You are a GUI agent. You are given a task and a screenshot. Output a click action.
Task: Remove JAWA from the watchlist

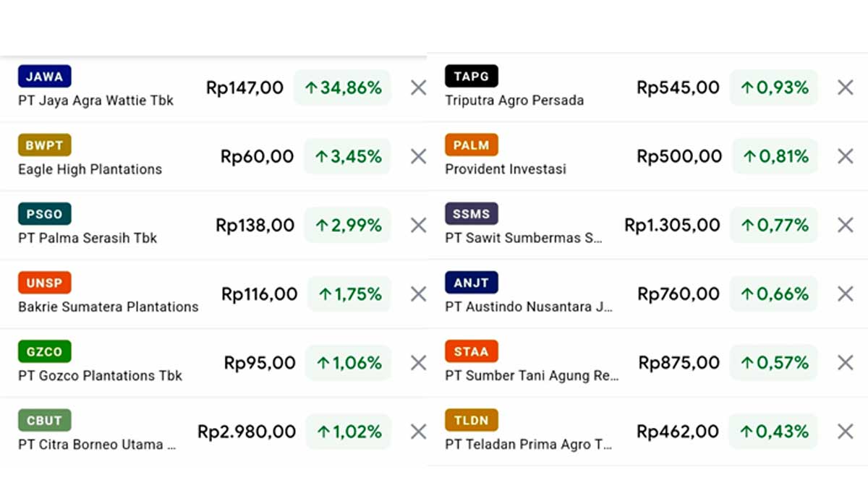417,87
